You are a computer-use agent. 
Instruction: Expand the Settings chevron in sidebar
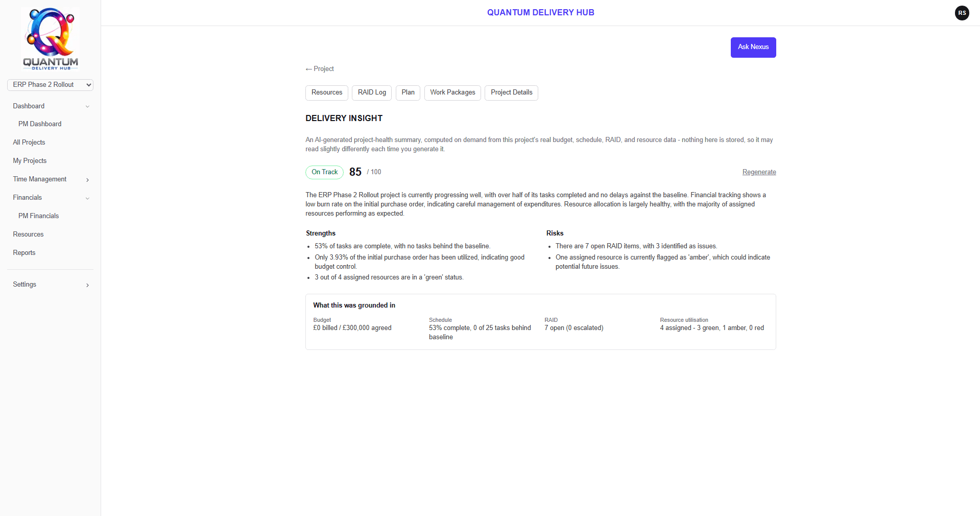click(87, 285)
